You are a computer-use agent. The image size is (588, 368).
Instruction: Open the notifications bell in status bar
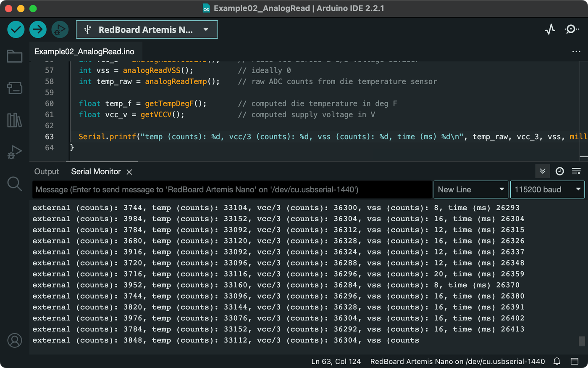pyautogui.click(x=557, y=361)
